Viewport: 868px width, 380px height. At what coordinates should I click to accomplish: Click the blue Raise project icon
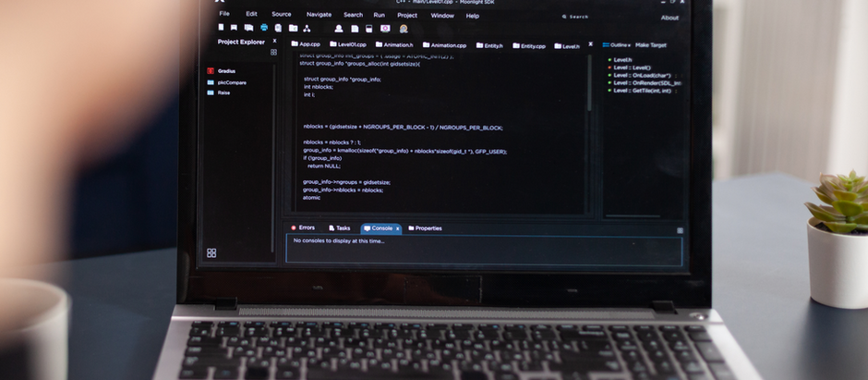[211, 92]
